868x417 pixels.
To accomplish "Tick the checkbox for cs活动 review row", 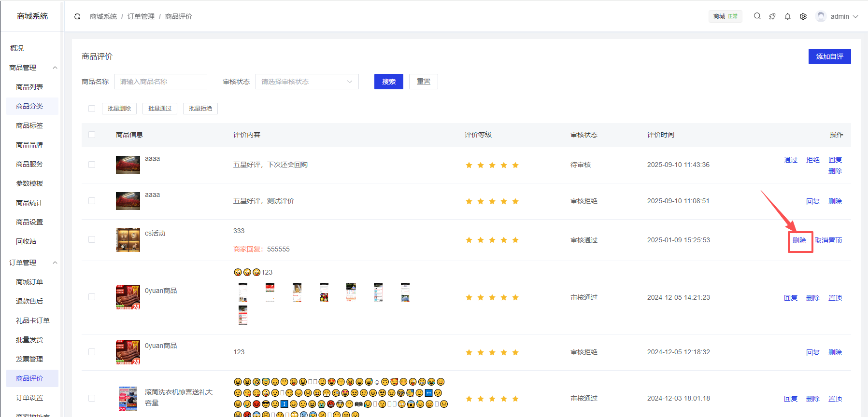I will [92, 239].
